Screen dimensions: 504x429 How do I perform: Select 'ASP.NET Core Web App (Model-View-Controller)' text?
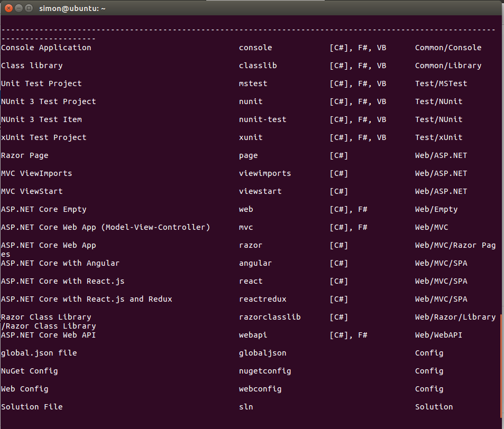click(x=105, y=228)
